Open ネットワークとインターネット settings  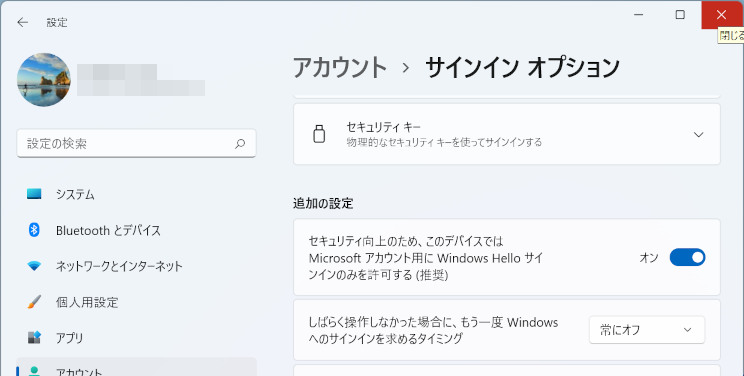[136, 266]
